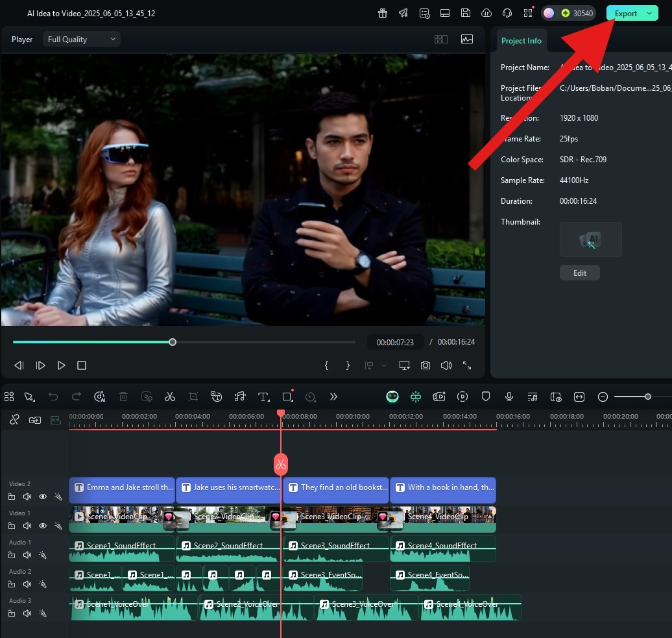
Task: Mute the Audio 3 track
Action: [x=27, y=613]
